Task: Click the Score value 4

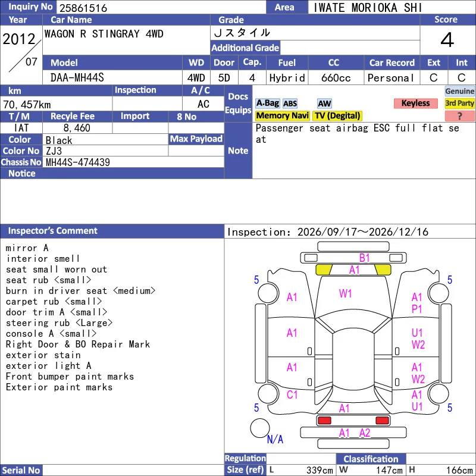Action: (447, 40)
